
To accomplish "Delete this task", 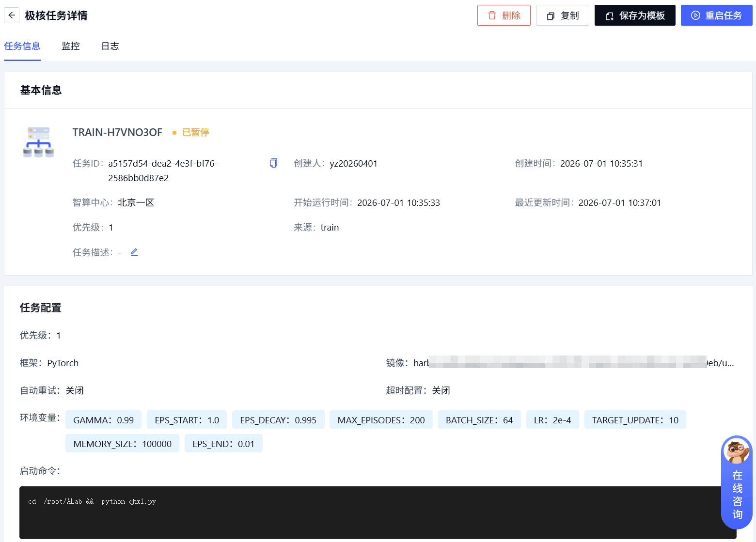I will click(504, 15).
